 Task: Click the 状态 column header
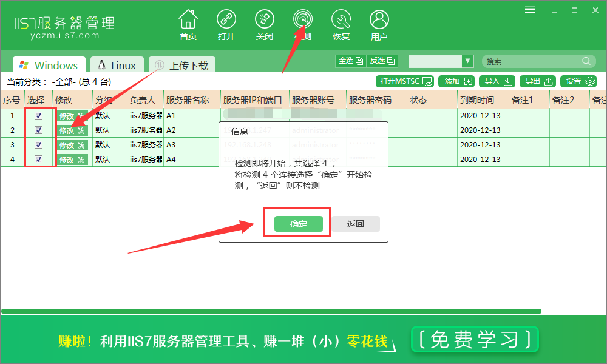(x=432, y=100)
